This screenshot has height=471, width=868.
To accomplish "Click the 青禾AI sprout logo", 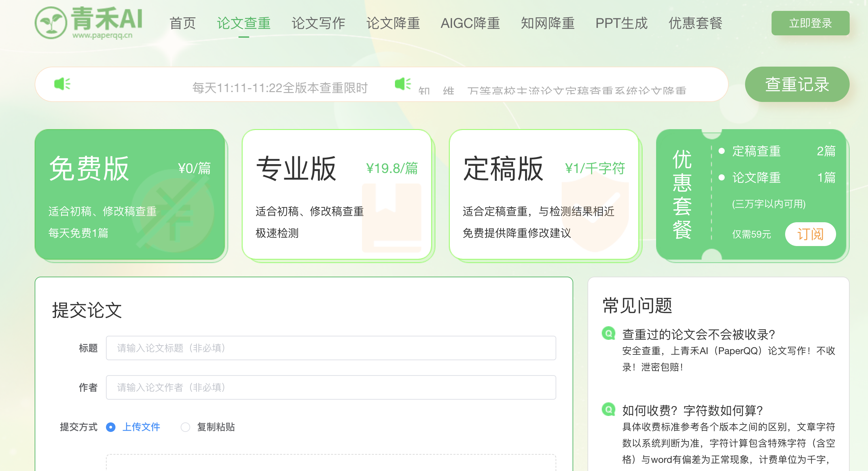I will click(51, 23).
